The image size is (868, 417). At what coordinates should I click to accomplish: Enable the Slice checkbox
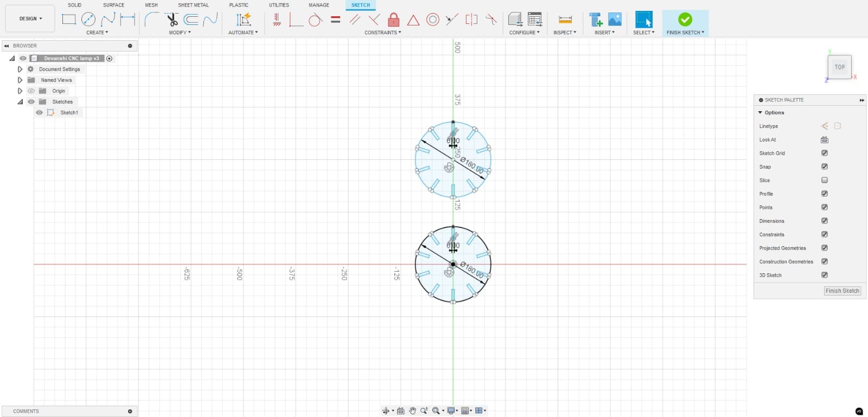coord(825,181)
